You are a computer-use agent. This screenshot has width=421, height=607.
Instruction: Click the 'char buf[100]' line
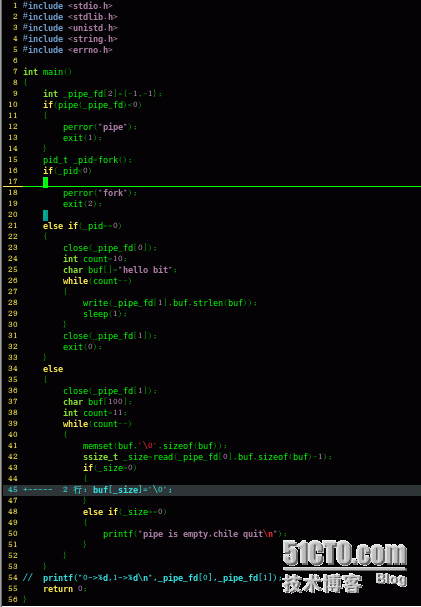click(98, 401)
